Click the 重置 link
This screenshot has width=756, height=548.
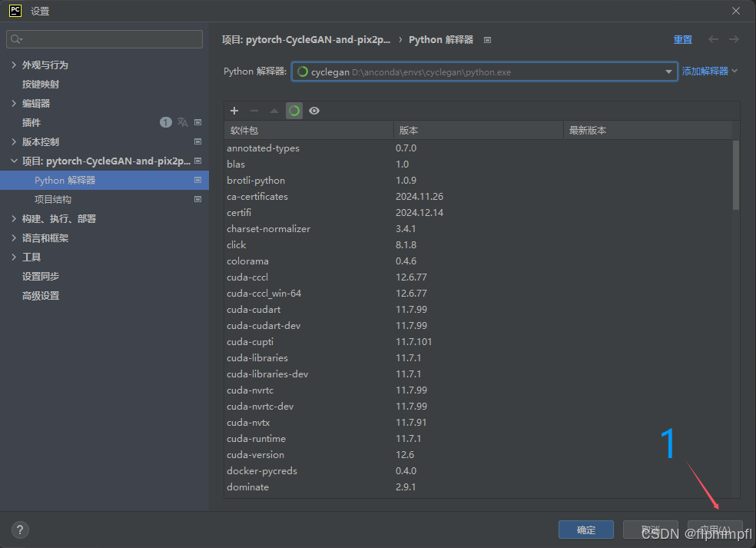click(x=683, y=39)
